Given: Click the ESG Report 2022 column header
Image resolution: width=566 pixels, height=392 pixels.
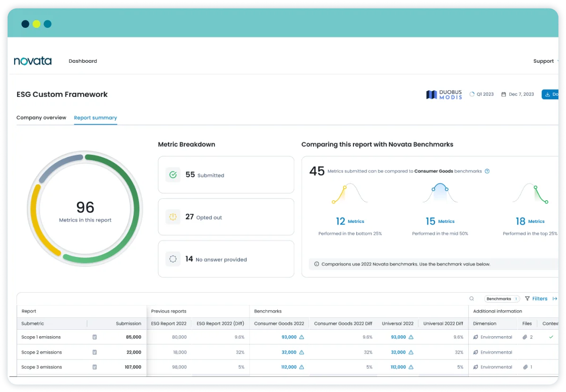Looking at the screenshot, I should (x=169, y=324).
